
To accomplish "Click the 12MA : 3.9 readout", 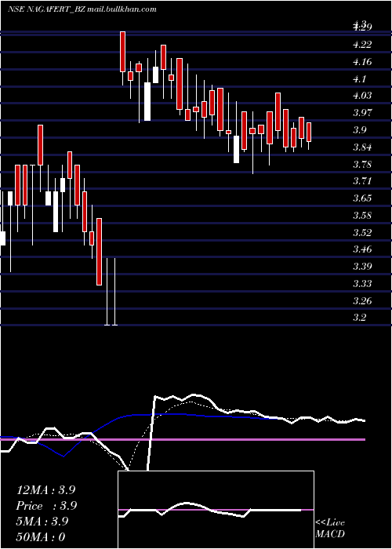I will 46,490.
